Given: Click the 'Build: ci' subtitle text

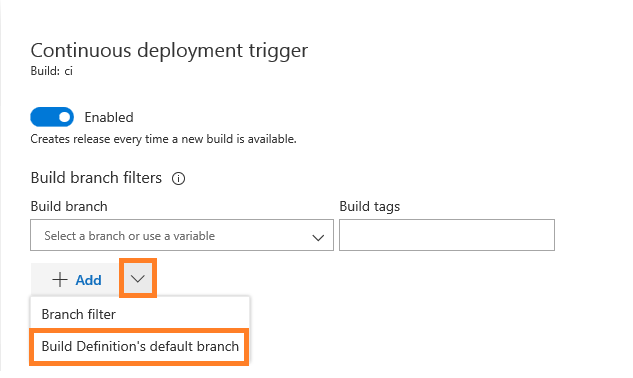Looking at the screenshot, I should click(x=52, y=71).
